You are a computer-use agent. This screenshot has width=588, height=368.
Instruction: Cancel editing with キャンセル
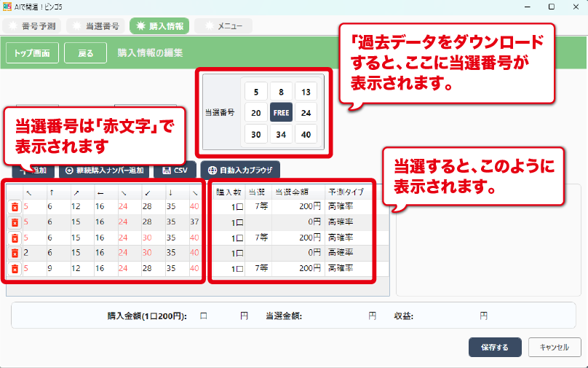tap(555, 348)
